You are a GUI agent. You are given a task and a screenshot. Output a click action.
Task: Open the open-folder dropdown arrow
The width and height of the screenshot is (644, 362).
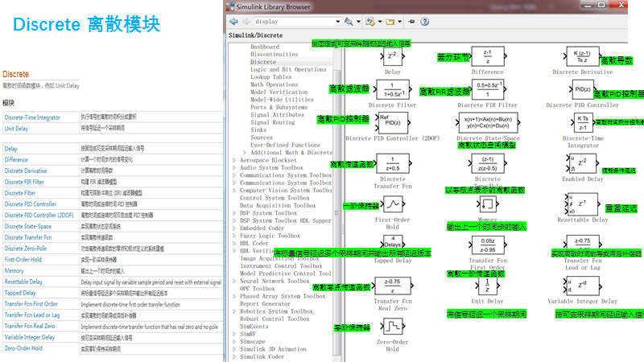[399, 22]
